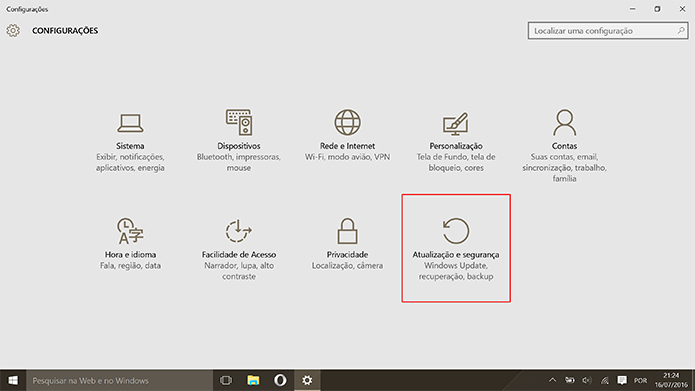This screenshot has height=391, width=695.
Task: Click 'Wi-Fi, modo avião, VPN' description
Action: pos(348,157)
